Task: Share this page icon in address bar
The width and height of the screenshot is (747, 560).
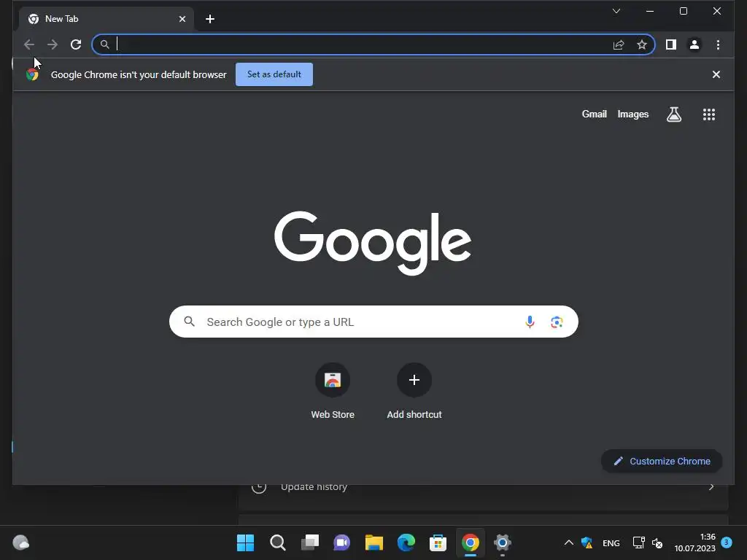Action: [619, 44]
